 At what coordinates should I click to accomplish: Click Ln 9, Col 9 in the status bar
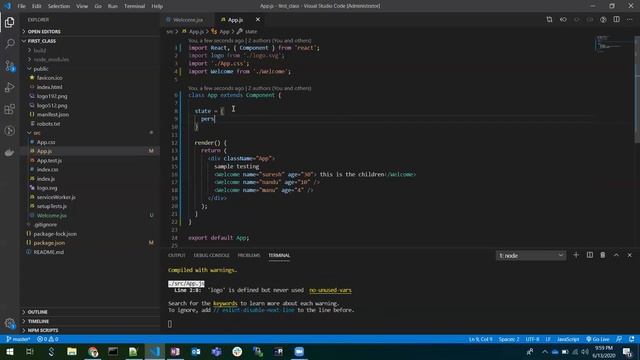[480, 339]
